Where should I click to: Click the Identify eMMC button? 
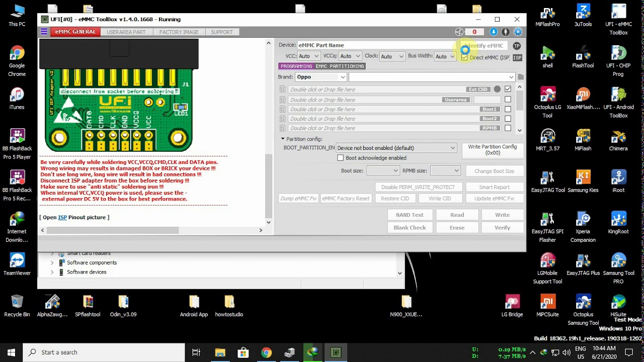[484, 46]
